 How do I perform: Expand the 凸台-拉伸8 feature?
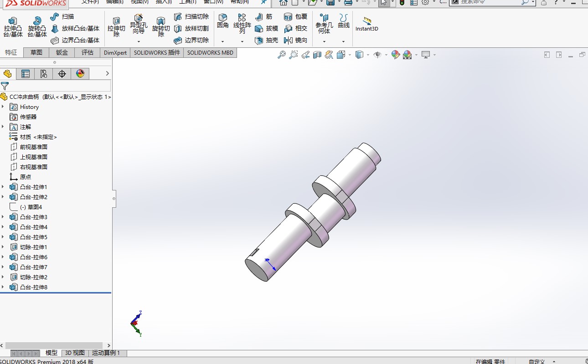[3, 287]
